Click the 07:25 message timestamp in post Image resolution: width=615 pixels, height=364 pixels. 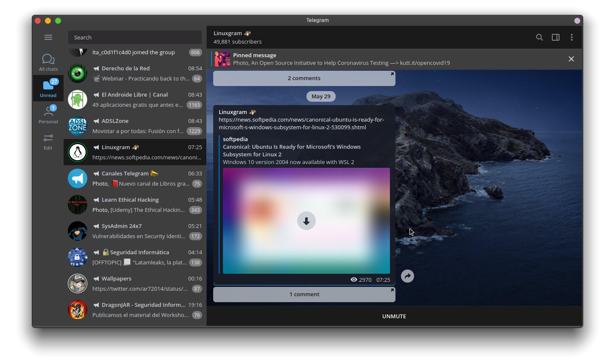tap(383, 280)
